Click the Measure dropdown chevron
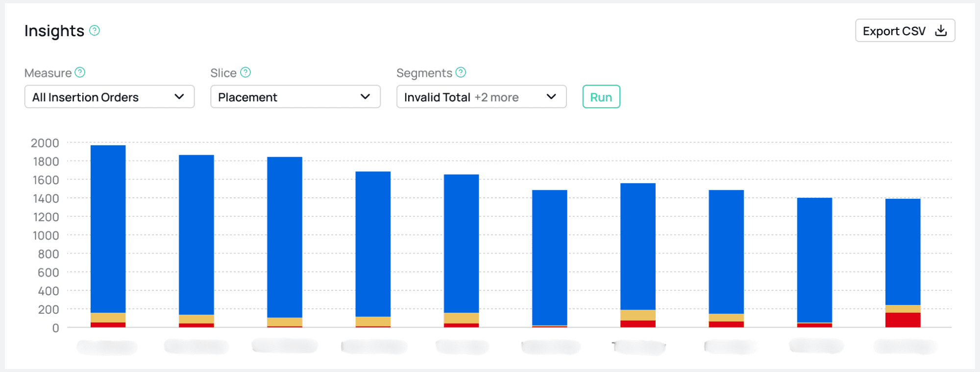Screen dimensions: 980x372 pyautogui.click(x=179, y=96)
